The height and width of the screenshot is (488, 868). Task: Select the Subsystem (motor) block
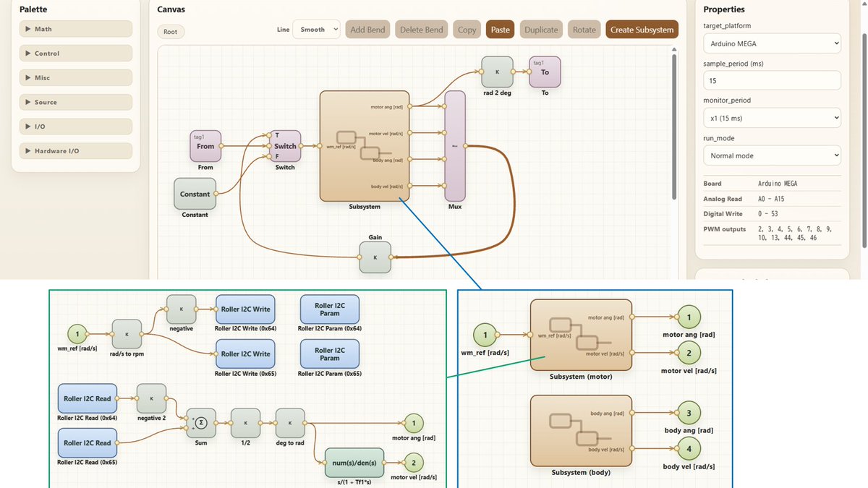(x=581, y=335)
